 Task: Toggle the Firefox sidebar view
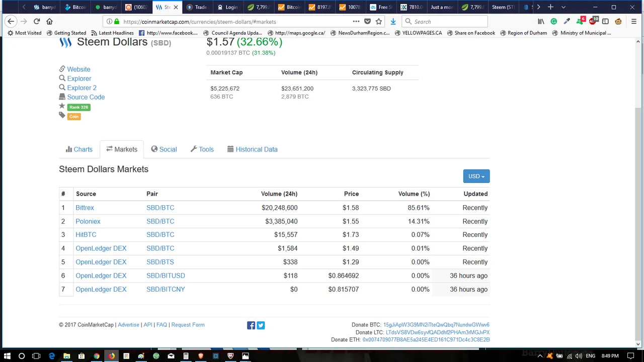[605, 22]
